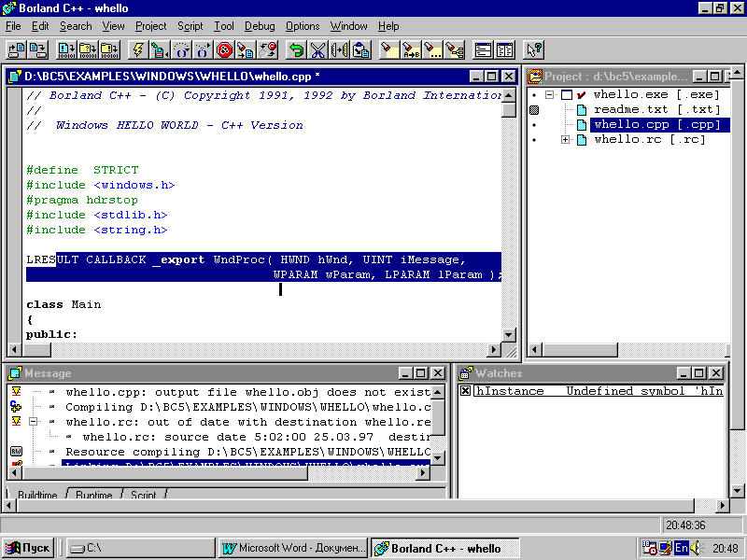Toggle the hInstance watch checkbox
The height and width of the screenshot is (560, 747).
tap(465, 391)
